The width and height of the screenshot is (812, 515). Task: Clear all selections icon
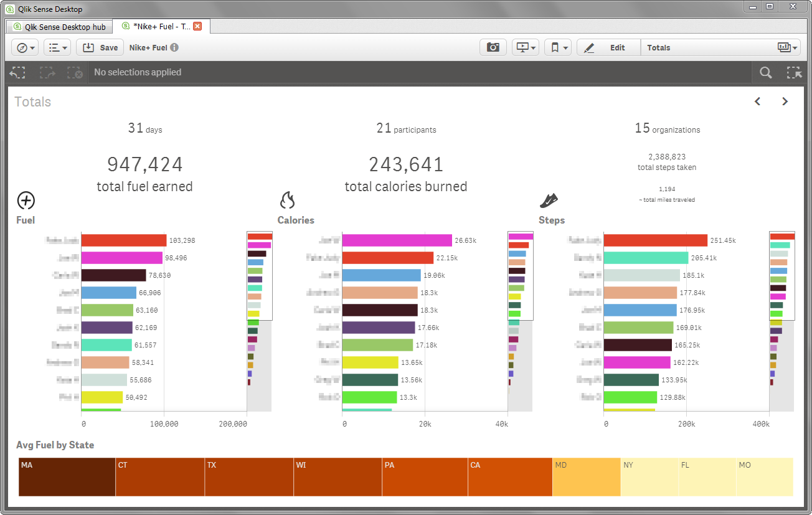[75, 72]
